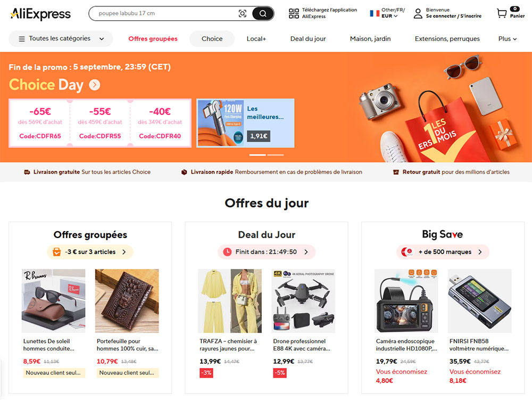This screenshot has height=400, width=532.
Task: Click the Deal du Jour clock icon
Action: pos(227,251)
